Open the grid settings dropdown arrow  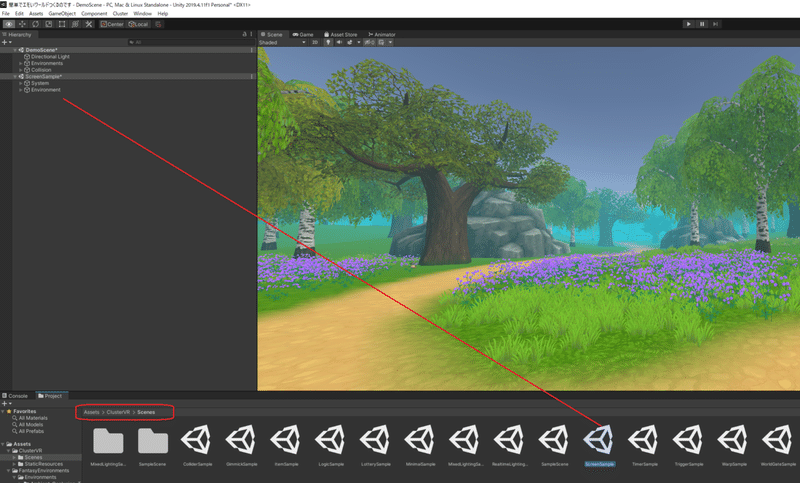(x=390, y=42)
